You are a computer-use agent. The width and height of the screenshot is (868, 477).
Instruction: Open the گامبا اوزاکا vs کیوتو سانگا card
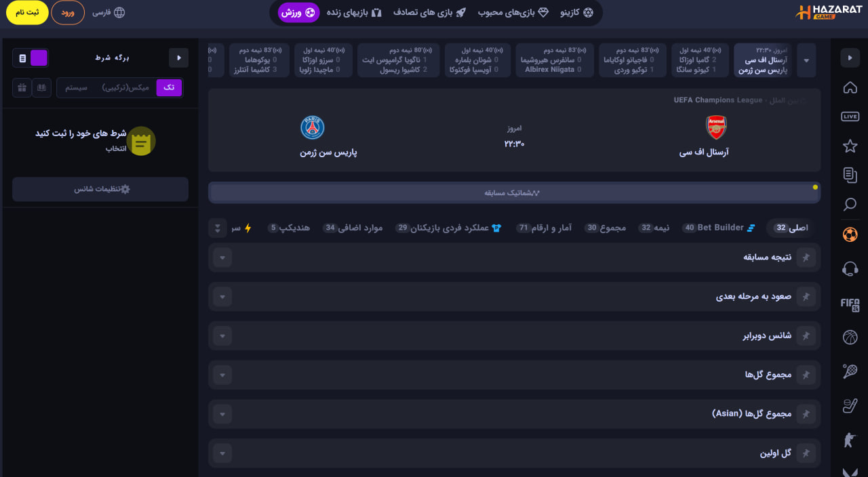coord(700,60)
